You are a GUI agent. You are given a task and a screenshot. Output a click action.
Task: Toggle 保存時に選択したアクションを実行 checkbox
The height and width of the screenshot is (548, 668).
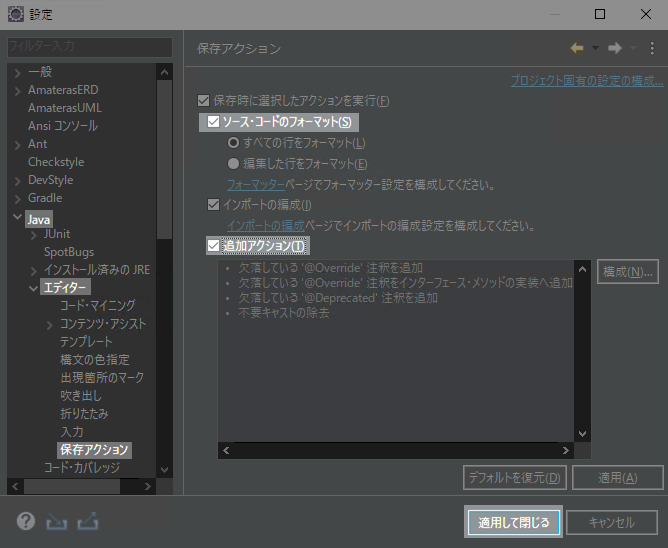[204, 101]
